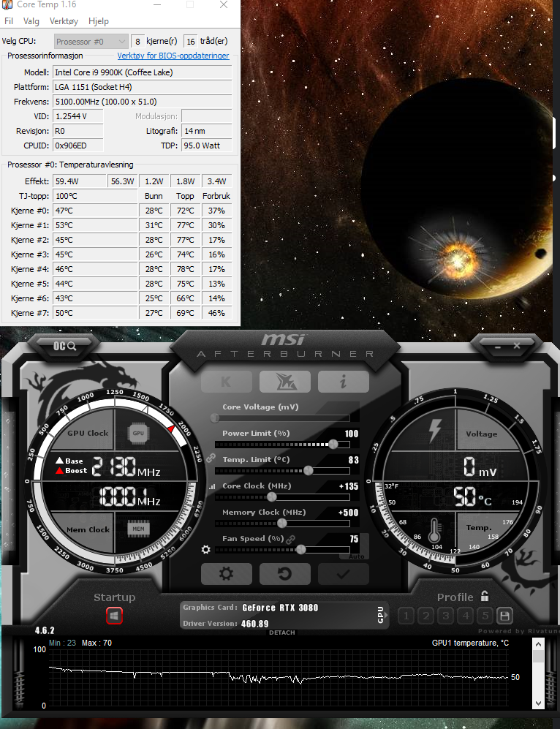Click the Effekt value 59.4W

click(x=80, y=181)
